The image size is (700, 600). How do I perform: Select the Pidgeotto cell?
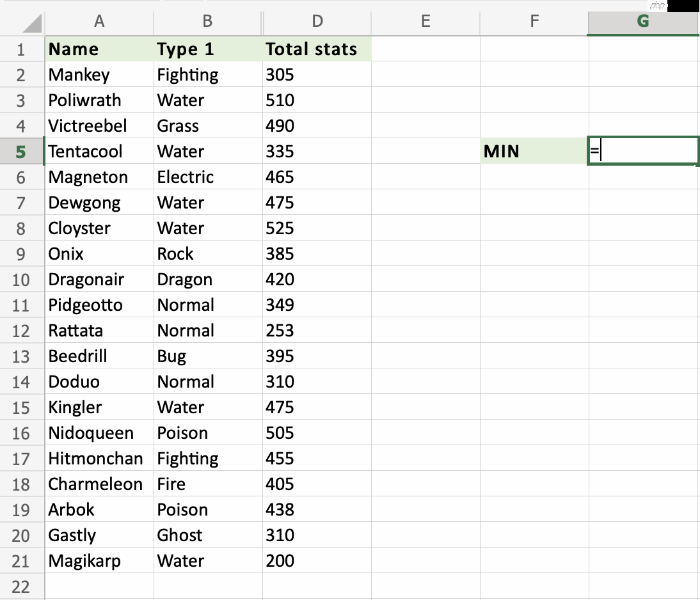click(x=99, y=305)
